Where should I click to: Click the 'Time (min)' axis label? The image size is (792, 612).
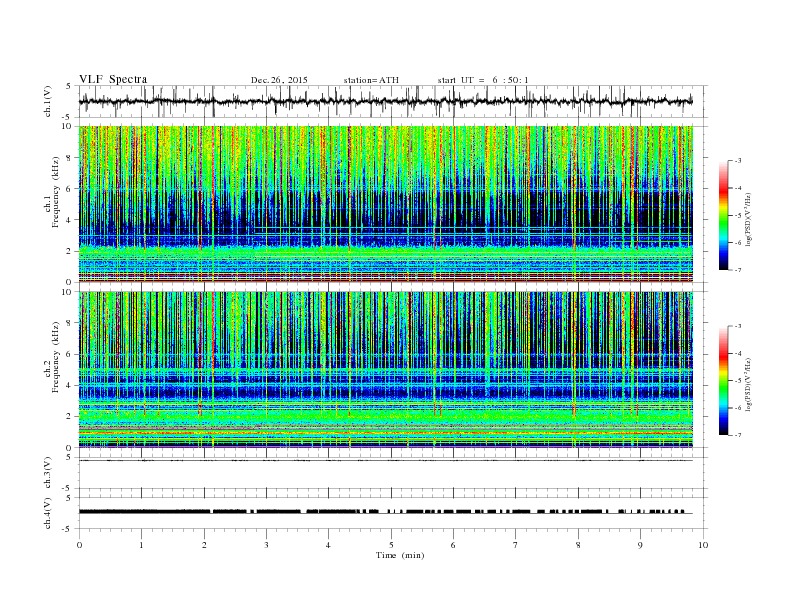(400, 555)
